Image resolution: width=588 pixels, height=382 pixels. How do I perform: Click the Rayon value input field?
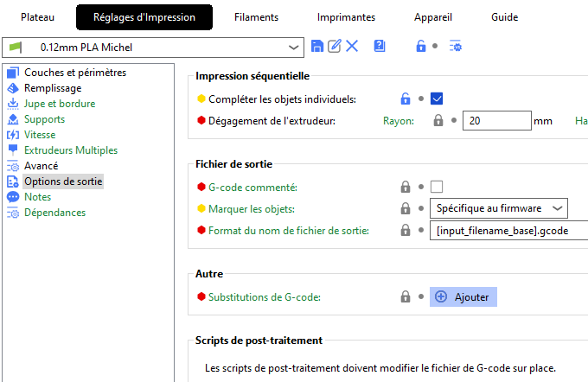(x=497, y=121)
